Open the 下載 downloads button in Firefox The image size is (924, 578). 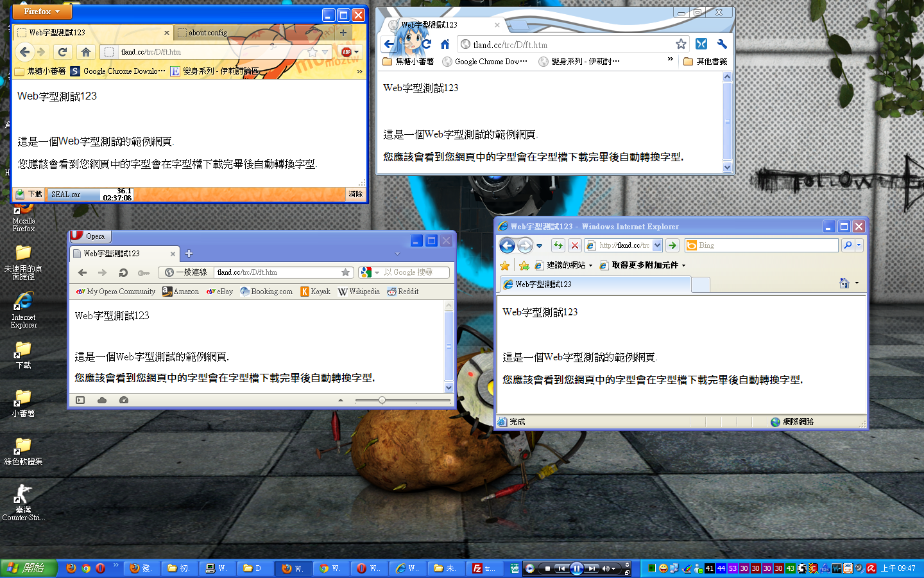29,194
